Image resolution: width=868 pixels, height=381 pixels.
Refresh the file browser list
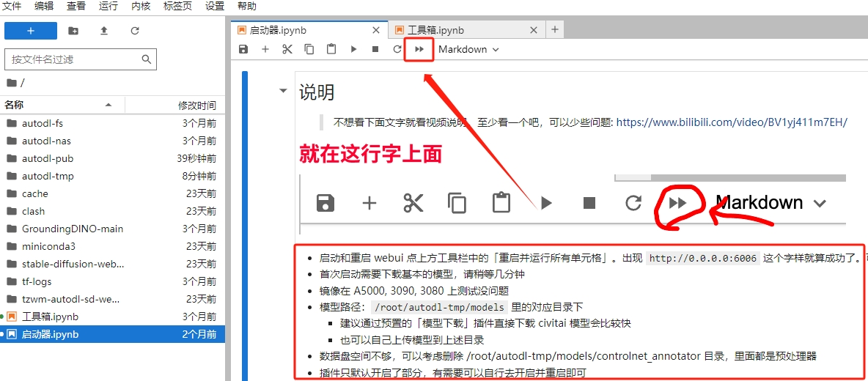pos(134,31)
